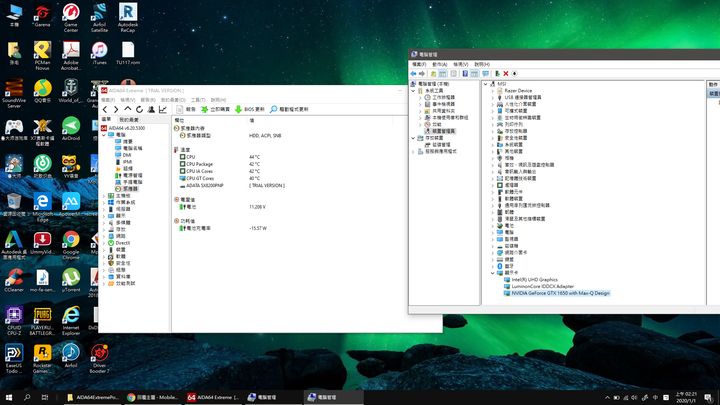This screenshot has width=720, height=405.
Task: Open CPUID CPU-Z desktop icon
Action: [14, 321]
